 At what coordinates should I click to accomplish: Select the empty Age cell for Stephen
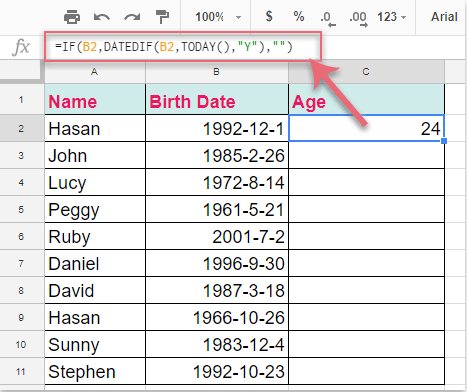point(366,371)
